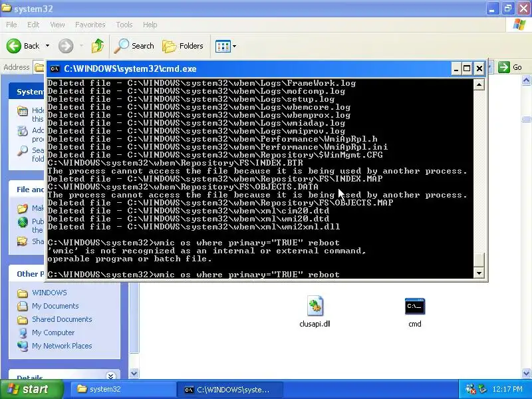Click the Go button beside address bar
532x399 pixels.
click(x=510, y=67)
